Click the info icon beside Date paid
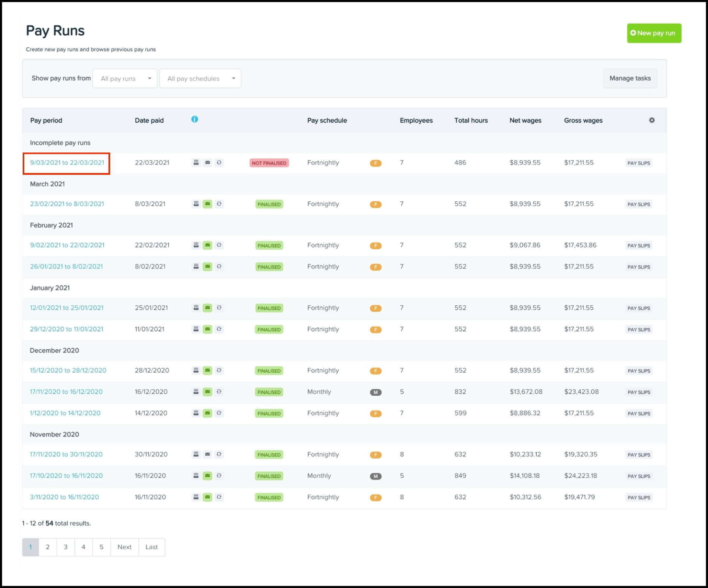Viewport: 708px width, 588px height. 195,119
